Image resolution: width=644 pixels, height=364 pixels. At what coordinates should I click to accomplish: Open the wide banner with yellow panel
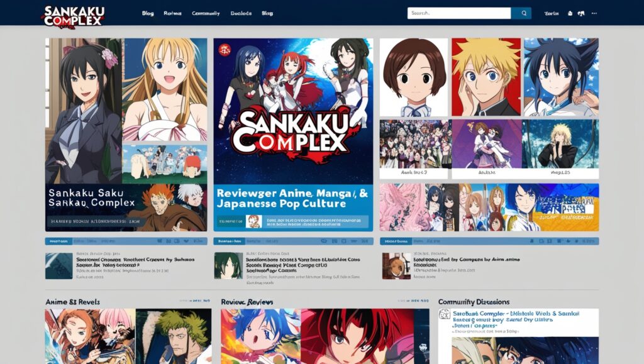coord(489,207)
